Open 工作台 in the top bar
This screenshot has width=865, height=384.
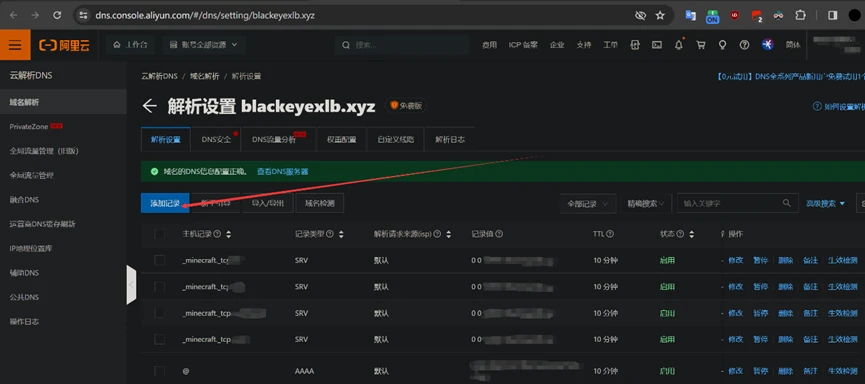click(130, 45)
